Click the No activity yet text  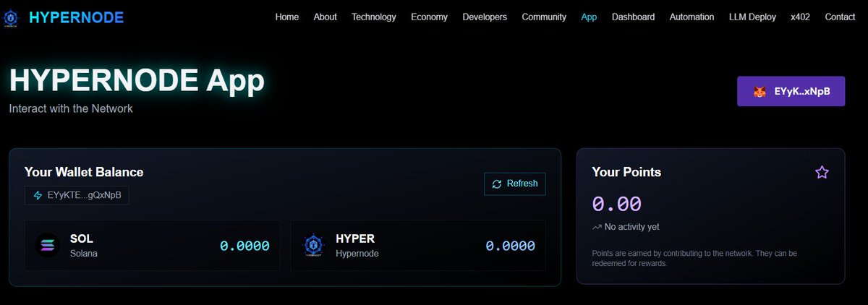(631, 227)
